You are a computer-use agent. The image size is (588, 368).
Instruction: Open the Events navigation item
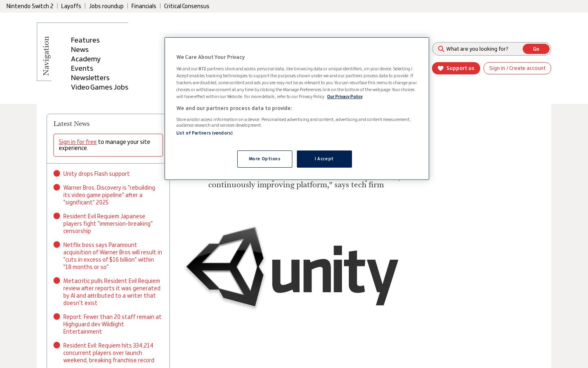(x=82, y=68)
